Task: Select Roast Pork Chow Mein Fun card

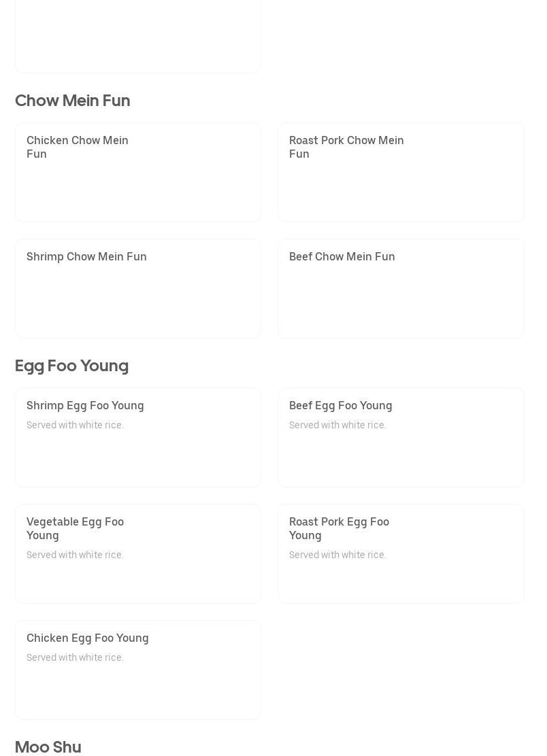Action: 401,172
